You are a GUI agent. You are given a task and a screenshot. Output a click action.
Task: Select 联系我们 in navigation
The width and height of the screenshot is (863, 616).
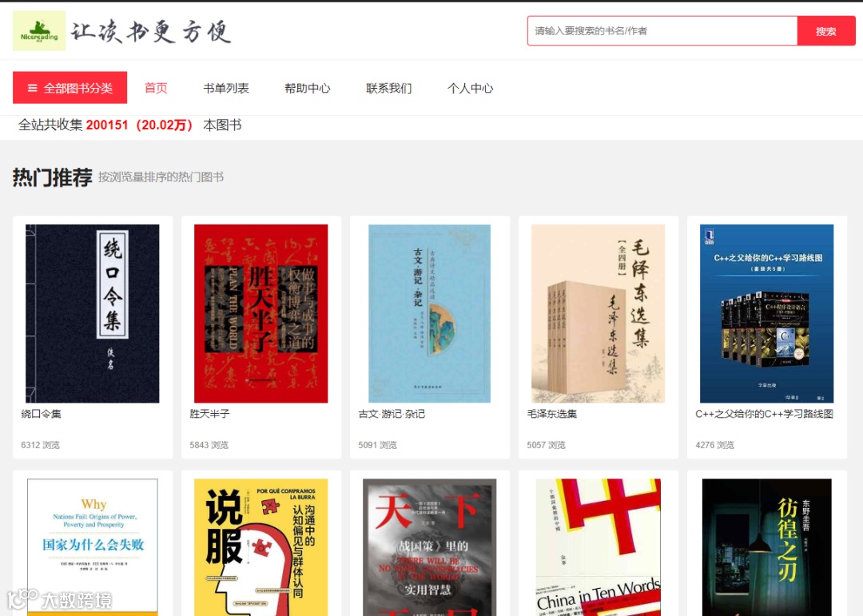click(x=388, y=88)
